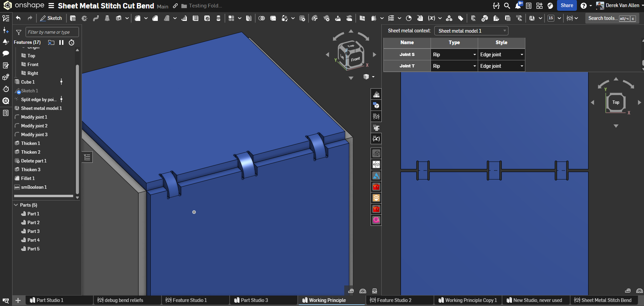Click the rollback bar below smBoolean 1
Screen dimensions: 644x306
[x=43, y=196]
